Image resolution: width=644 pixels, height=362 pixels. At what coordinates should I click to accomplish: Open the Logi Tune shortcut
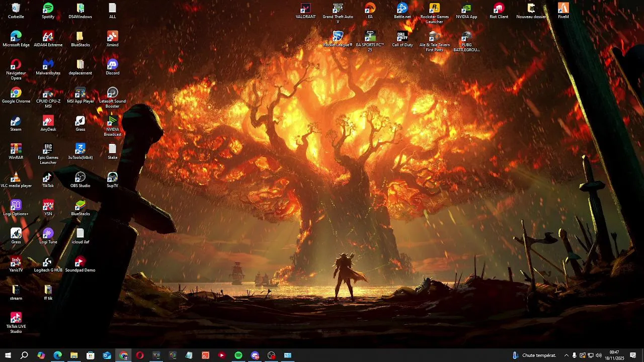[x=48, y=236]
